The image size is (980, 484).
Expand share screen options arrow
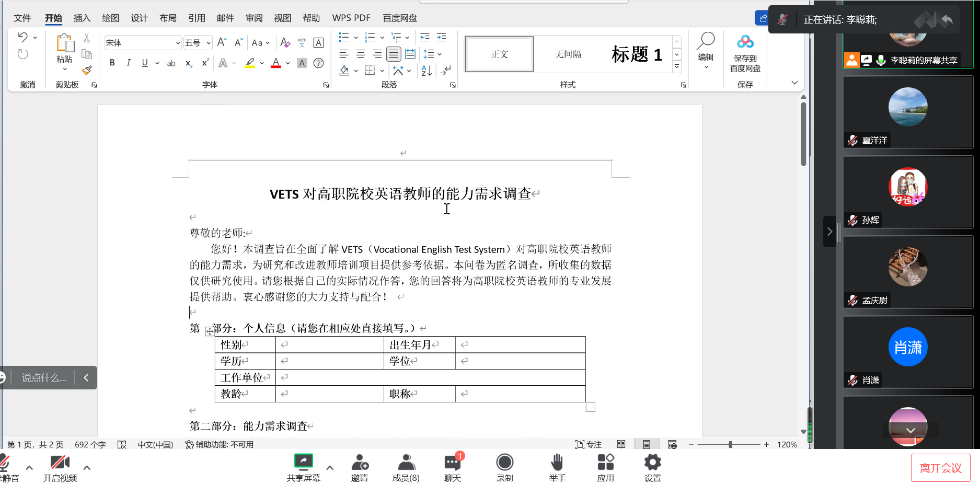point(330,468)
